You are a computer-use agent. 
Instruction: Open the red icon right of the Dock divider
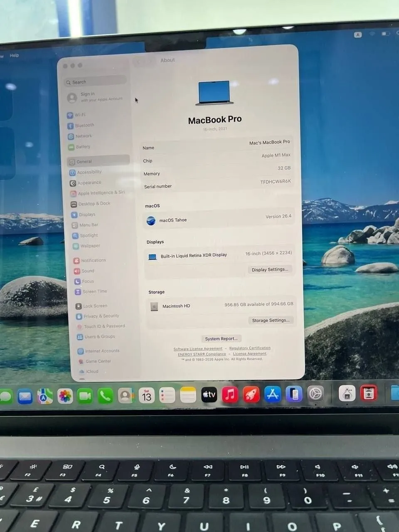point(369,393)
